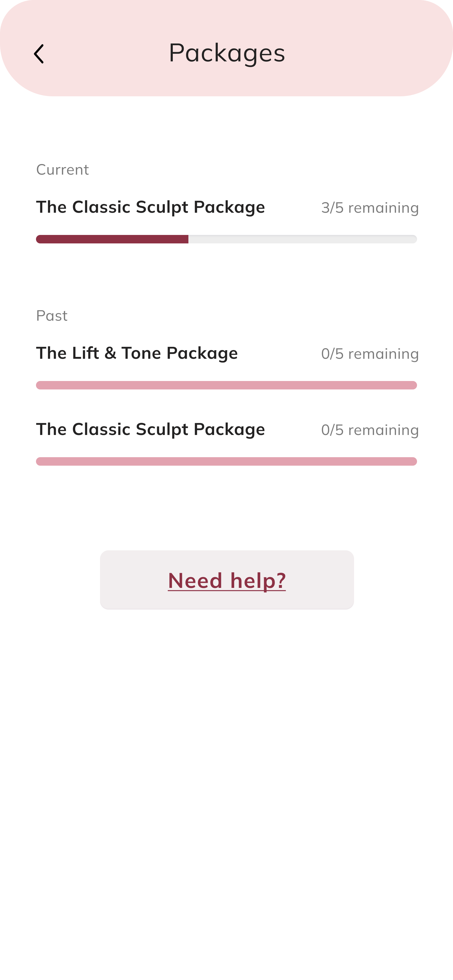Click the gray unfilled progress bar portion
The height and width of the screenshot is (980, 453).
click(x=302, y=239)
